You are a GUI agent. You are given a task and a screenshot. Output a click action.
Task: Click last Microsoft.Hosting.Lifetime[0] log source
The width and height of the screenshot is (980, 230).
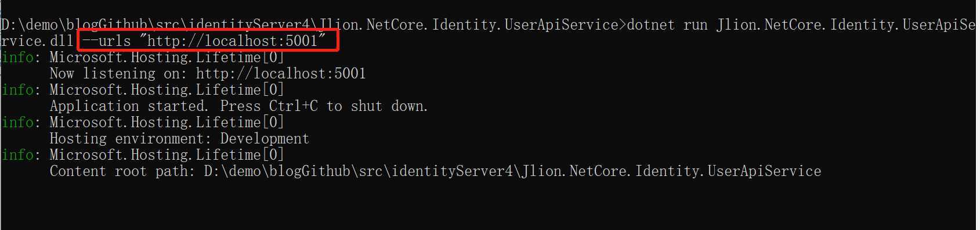pos(167,155)
